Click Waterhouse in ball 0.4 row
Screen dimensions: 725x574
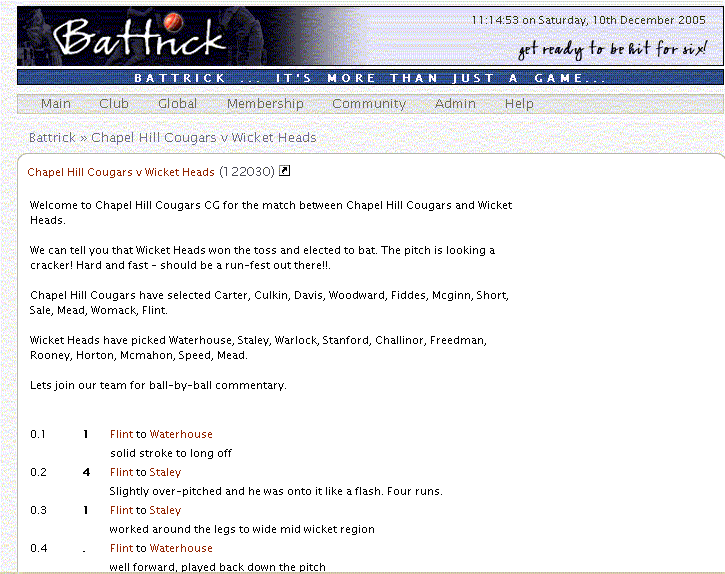(181, 548)
